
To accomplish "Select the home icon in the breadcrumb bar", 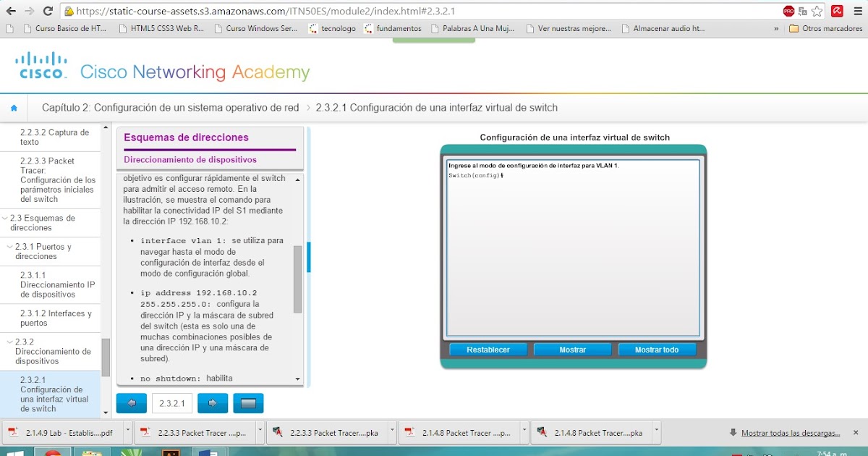I will point(14,106).
